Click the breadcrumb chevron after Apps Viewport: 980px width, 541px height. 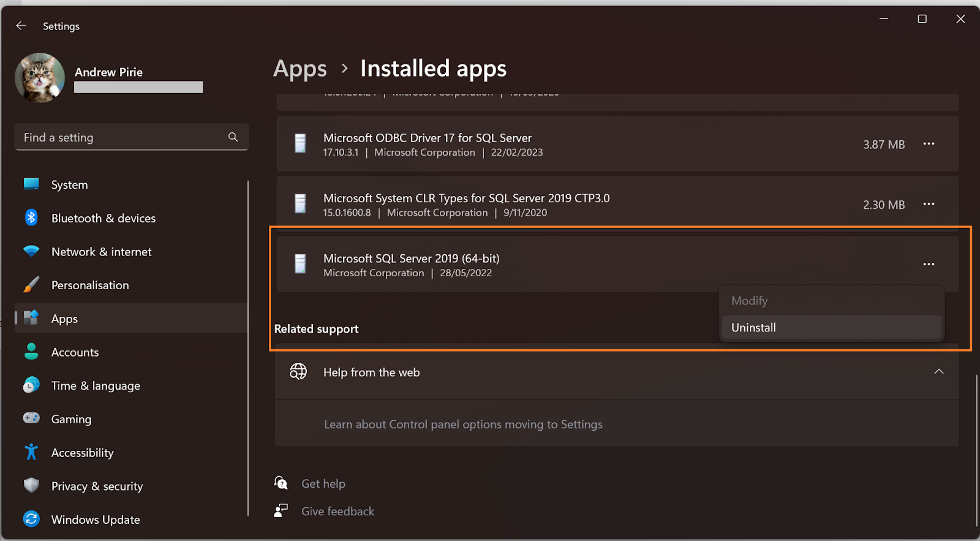point(344,69)
